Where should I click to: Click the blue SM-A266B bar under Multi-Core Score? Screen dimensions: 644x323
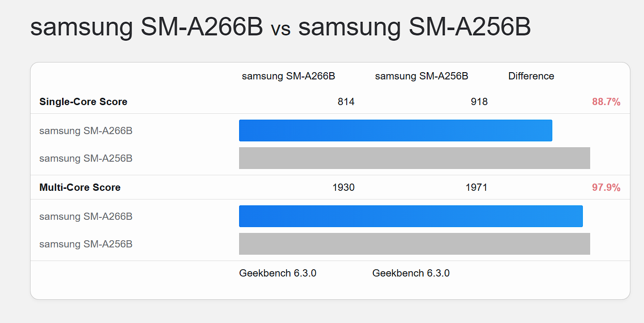pyautogui.click(x=411, y=216)
